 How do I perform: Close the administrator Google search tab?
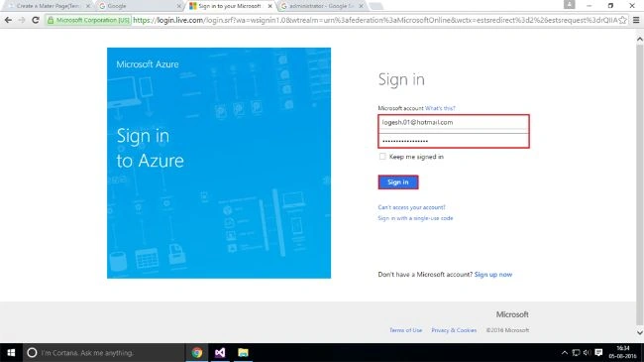[361, 6]
